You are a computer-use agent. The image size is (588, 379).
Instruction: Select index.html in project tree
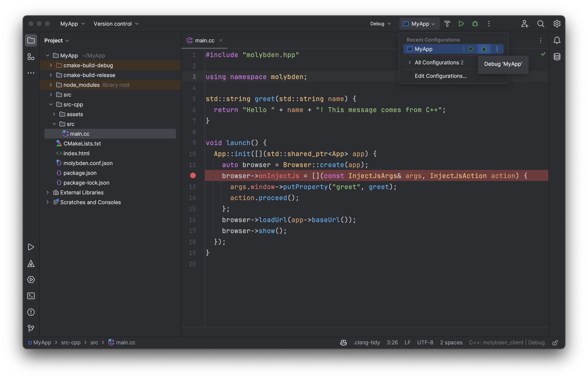click(x=76, y=153)
